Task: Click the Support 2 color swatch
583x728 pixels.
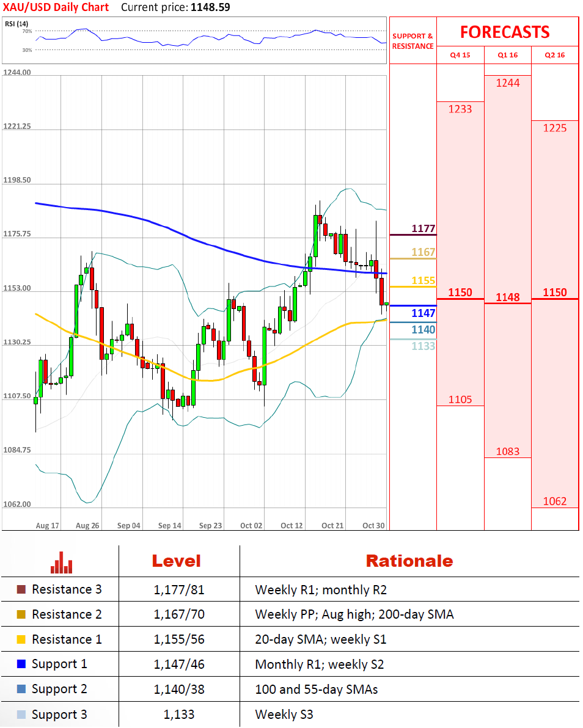Action: (x=21, y=689)
